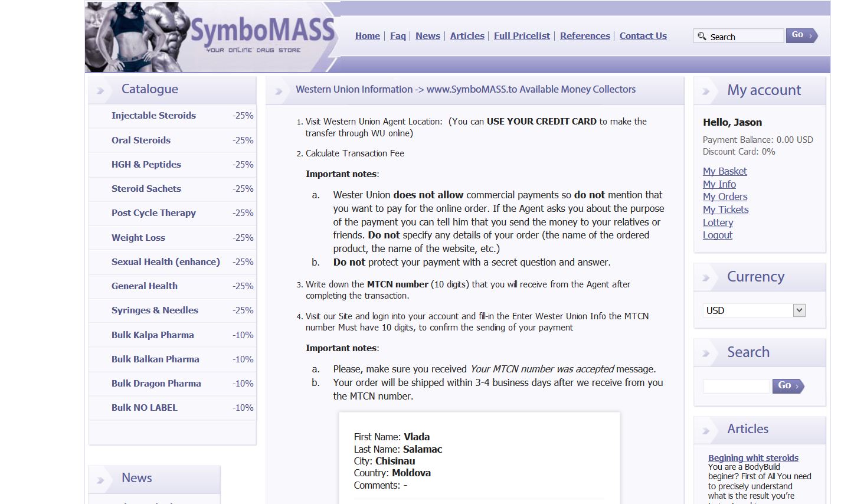864x504 pixels.
Task: Click the arrow icon beside My account heading
Action: [x=706, y=91]
